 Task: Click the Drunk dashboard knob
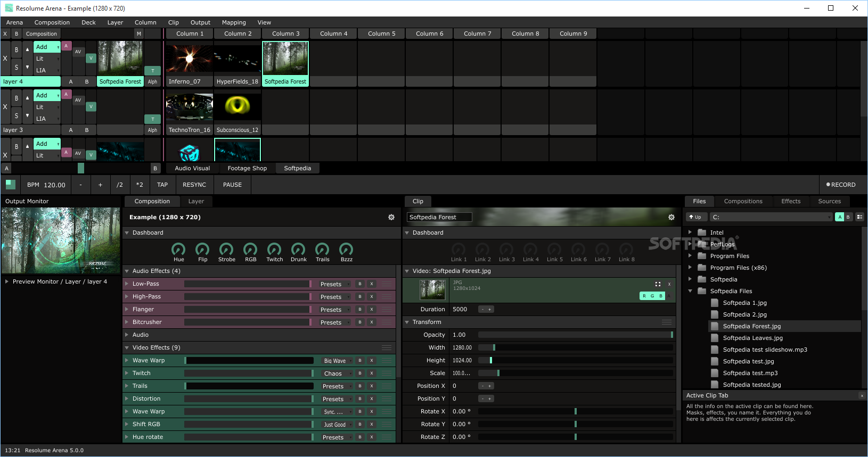298,249
